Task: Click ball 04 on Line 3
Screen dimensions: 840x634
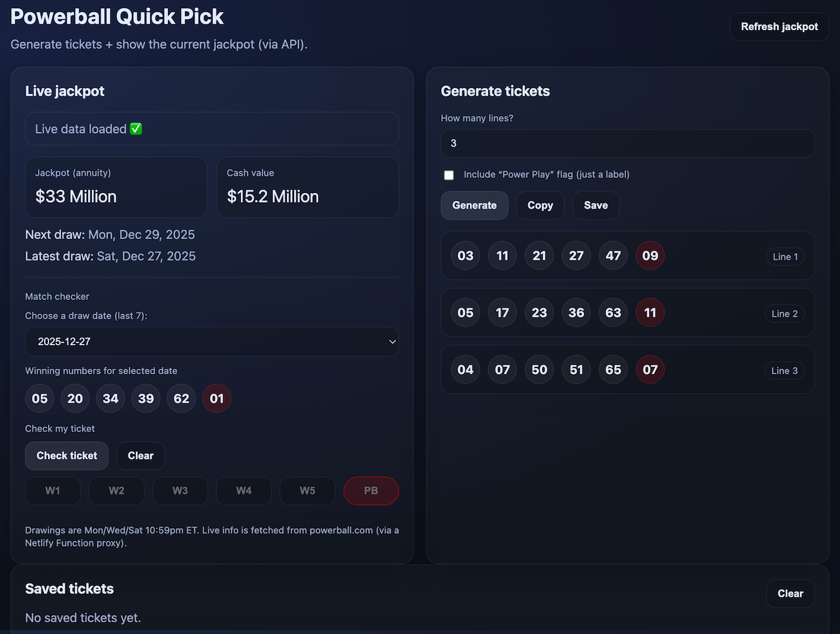Action: 465,370
